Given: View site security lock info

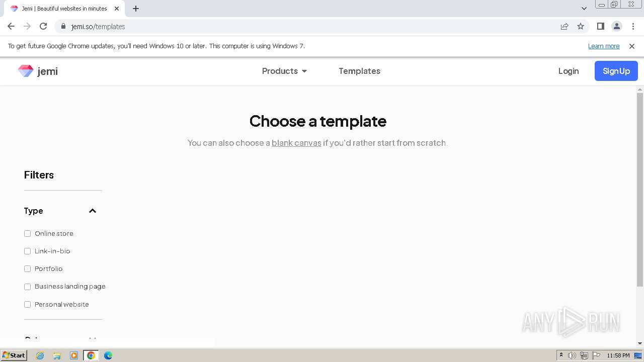Looking at the screenshot, I should 63,26.
